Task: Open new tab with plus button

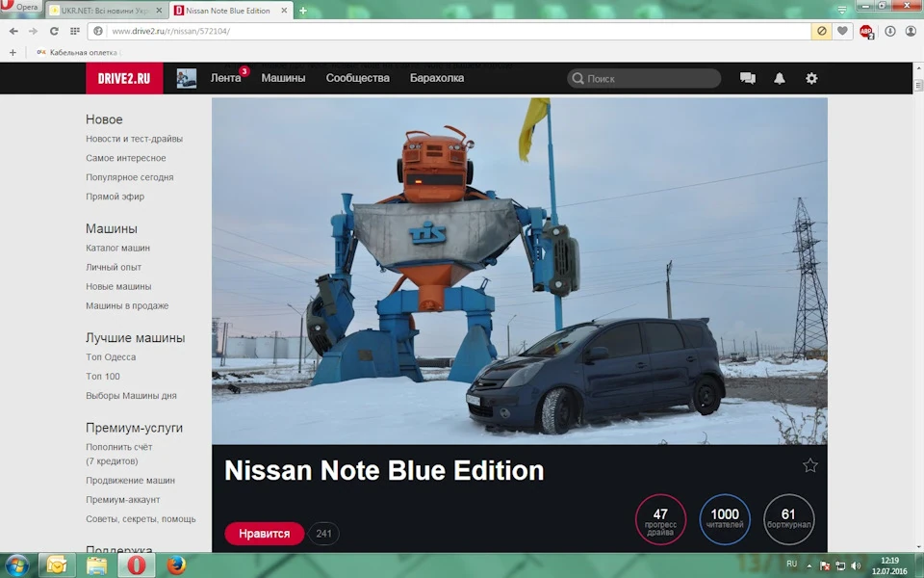Action: pos(303,11)
